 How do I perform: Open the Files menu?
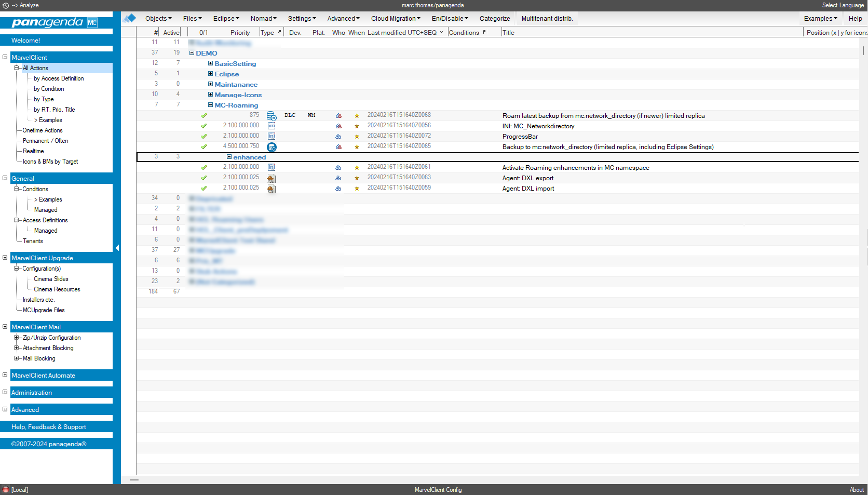pos(192,19)
